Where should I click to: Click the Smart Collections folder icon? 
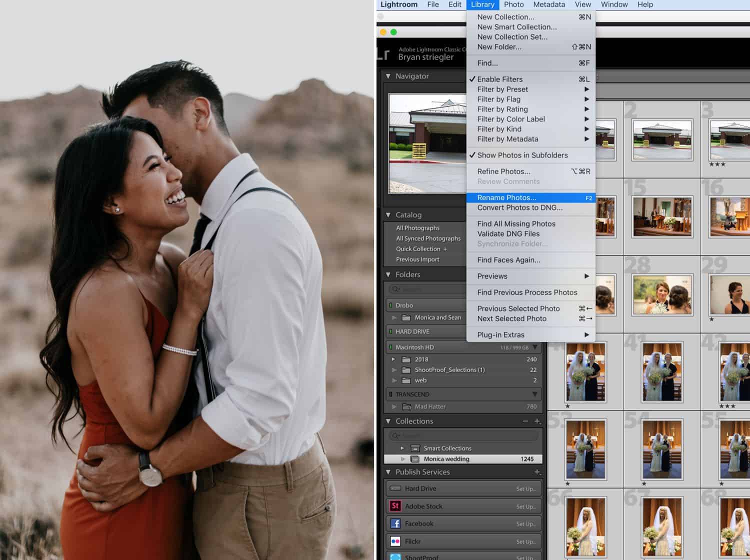415,448
